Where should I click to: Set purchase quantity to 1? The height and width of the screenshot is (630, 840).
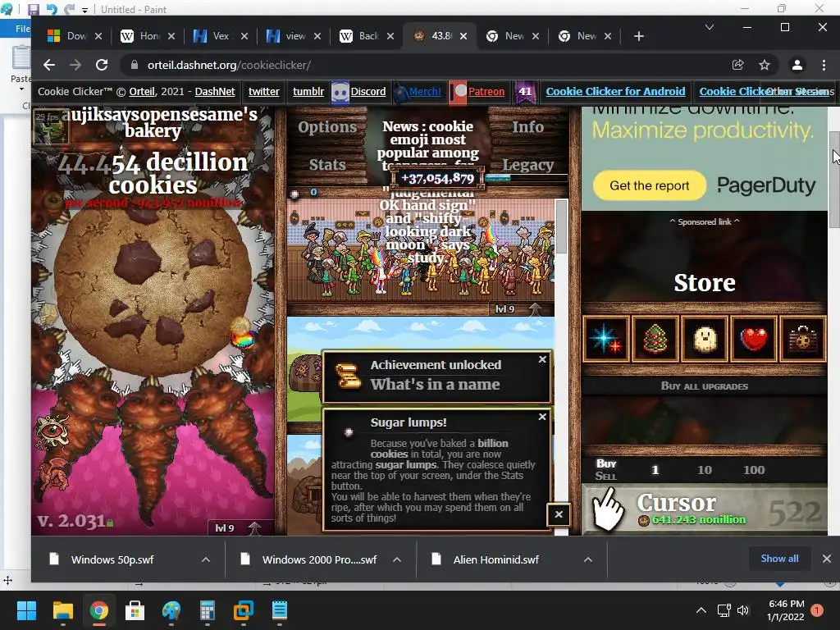(655, 470)
